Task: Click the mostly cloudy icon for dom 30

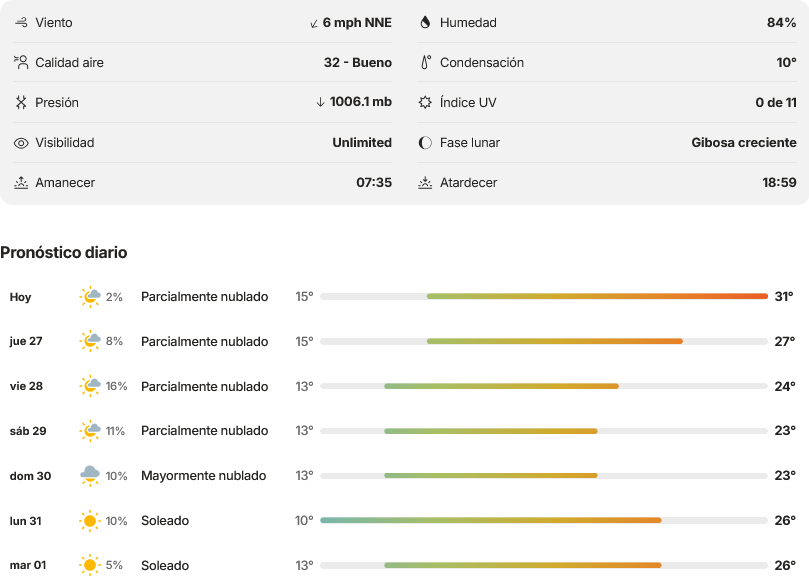Action: click(x=90, y=476)
